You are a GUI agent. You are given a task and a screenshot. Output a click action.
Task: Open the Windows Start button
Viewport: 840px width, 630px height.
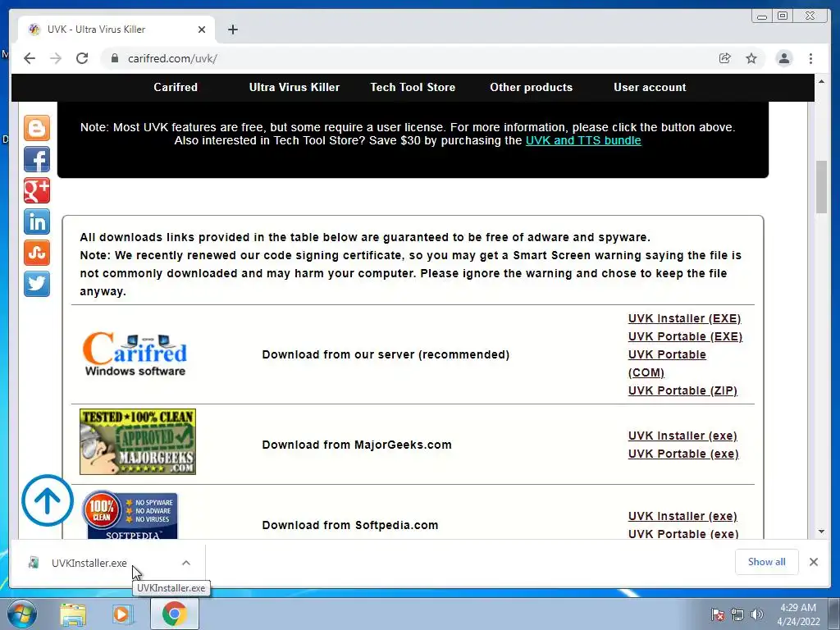coord(22,614)
